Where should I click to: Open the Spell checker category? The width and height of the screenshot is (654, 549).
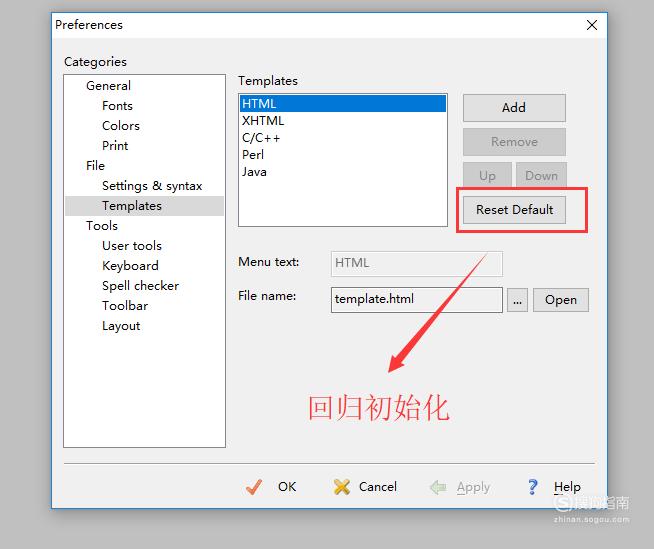pyautogui.click(x=141, y=286)
